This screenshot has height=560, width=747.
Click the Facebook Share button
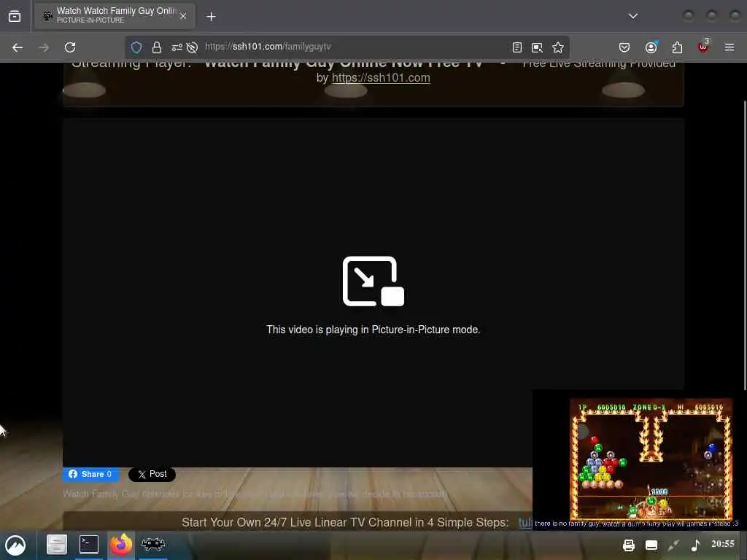pyautogui.click(x=90, y=474)
